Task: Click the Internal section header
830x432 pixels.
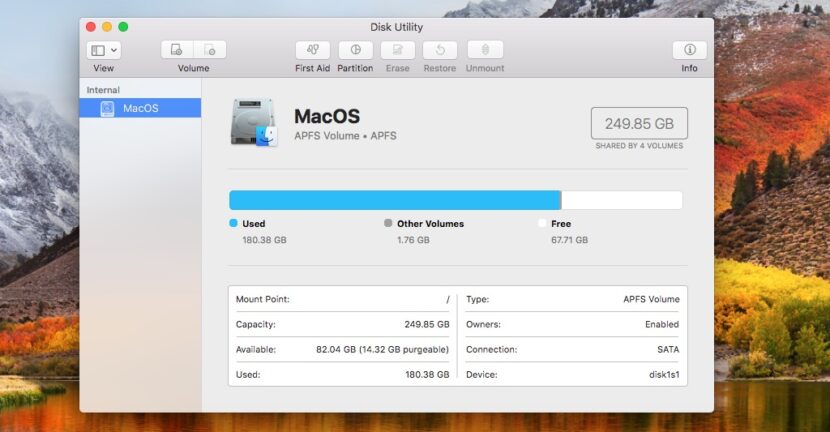Action: pyautogui.click(x=103, y=90)
